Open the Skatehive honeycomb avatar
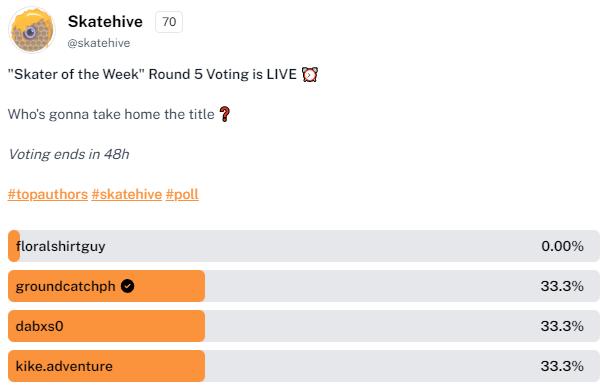 32,30
